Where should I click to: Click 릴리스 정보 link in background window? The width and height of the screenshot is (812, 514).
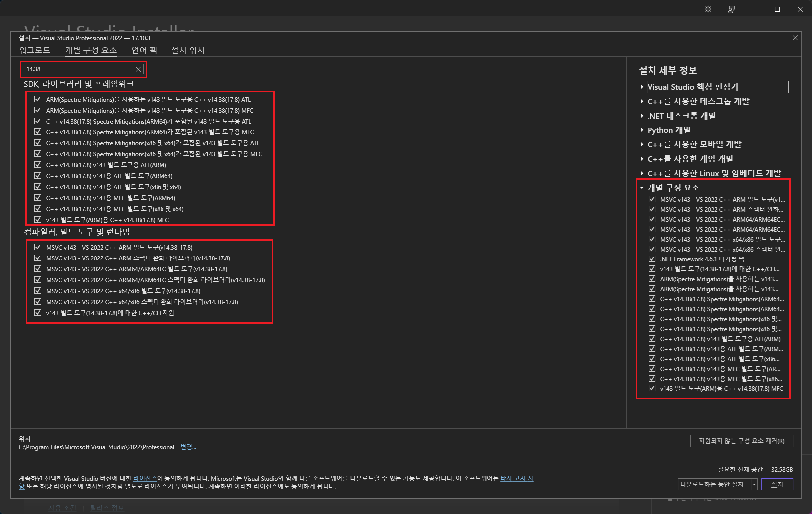pyautogui.click(x=107, y=508)
